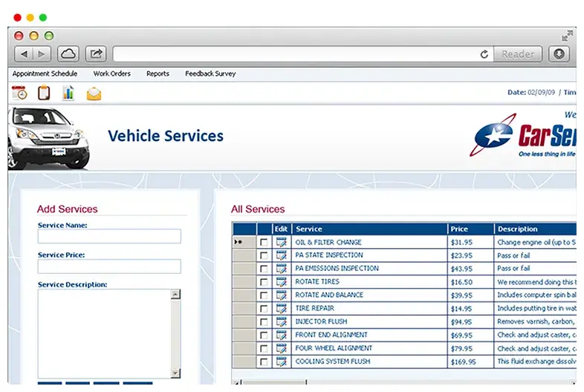Click the Feedback Survey envelope icon

[x=94, y=94]
